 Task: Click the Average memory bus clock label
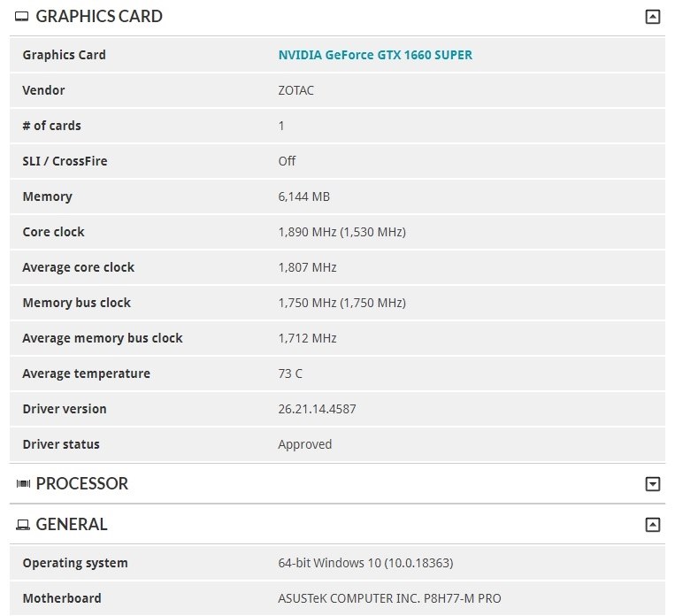[x=103, y=338]
